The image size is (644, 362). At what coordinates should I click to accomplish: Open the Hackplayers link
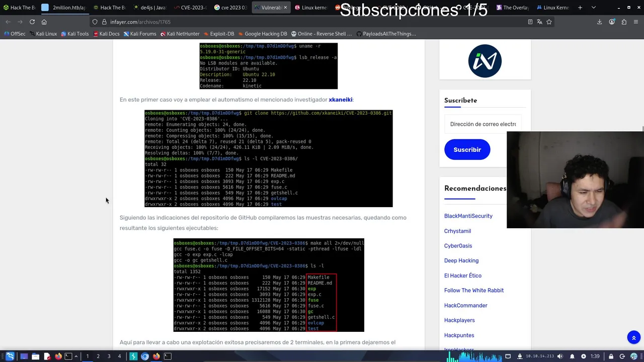click(459, 320)
